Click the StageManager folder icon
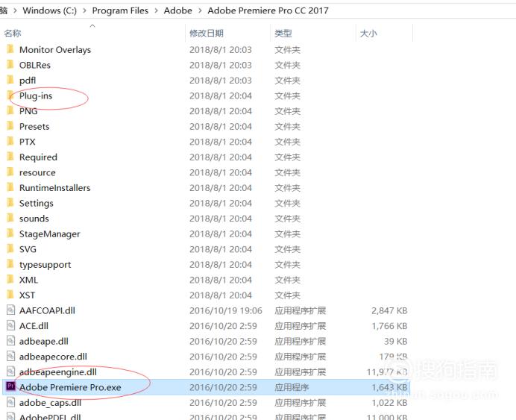The height and width of the screenshot is (420, 516). [x=10, y=233]
